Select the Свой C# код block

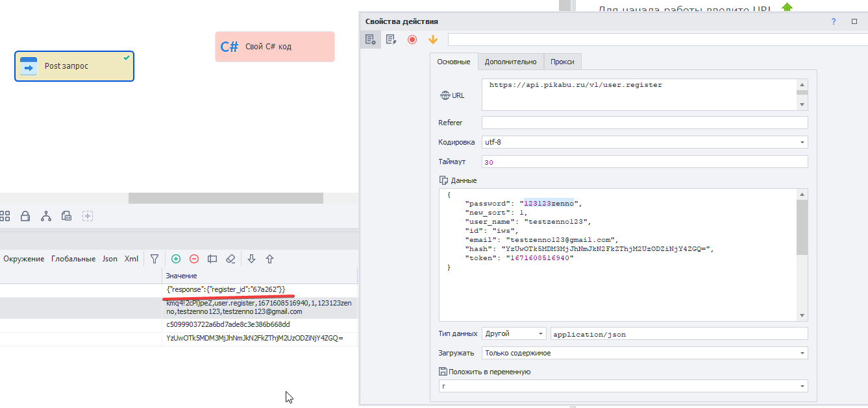point(275,47)
